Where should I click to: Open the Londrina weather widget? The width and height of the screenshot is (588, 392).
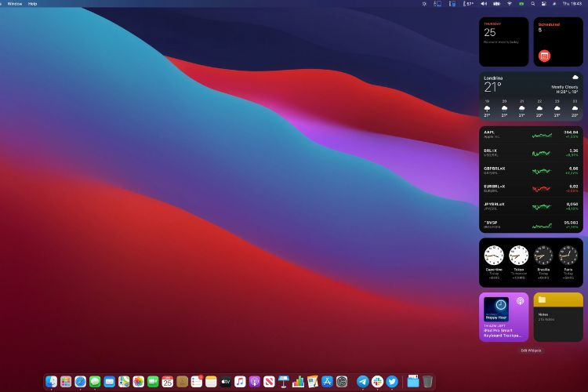click(x=531, y=96)
